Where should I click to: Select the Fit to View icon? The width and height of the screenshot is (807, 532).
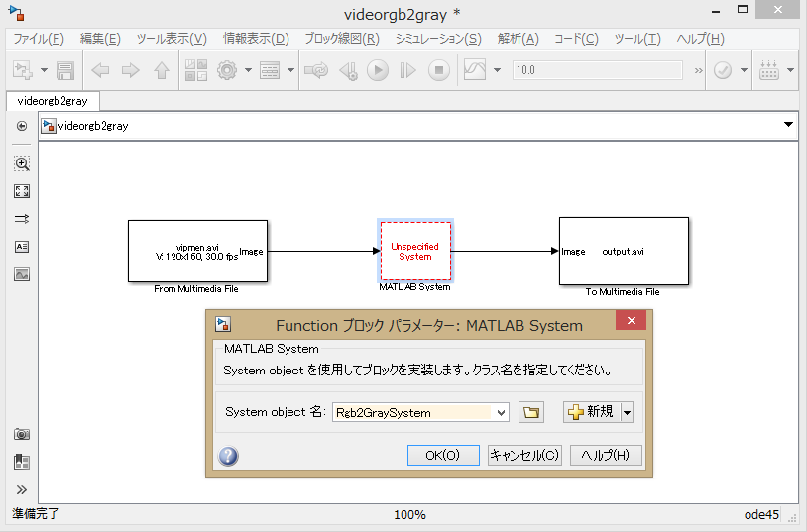tap(22, 191)
